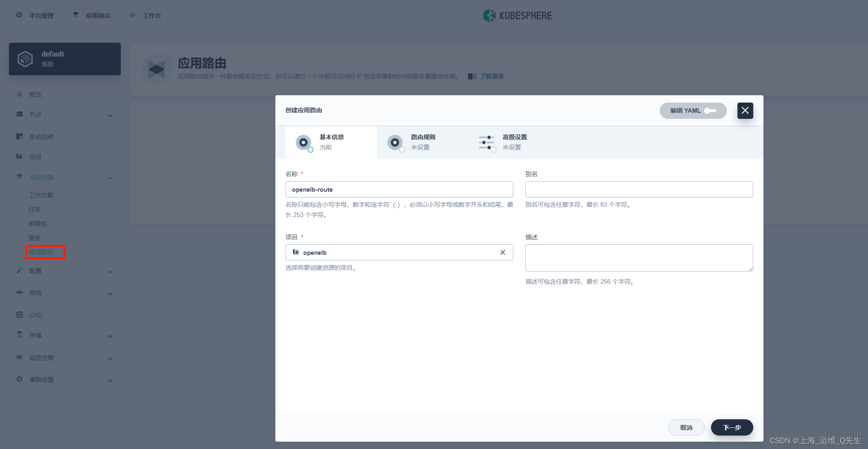Click the routing rules step icon
The image size is (868, 449).
tap(395, 143)
